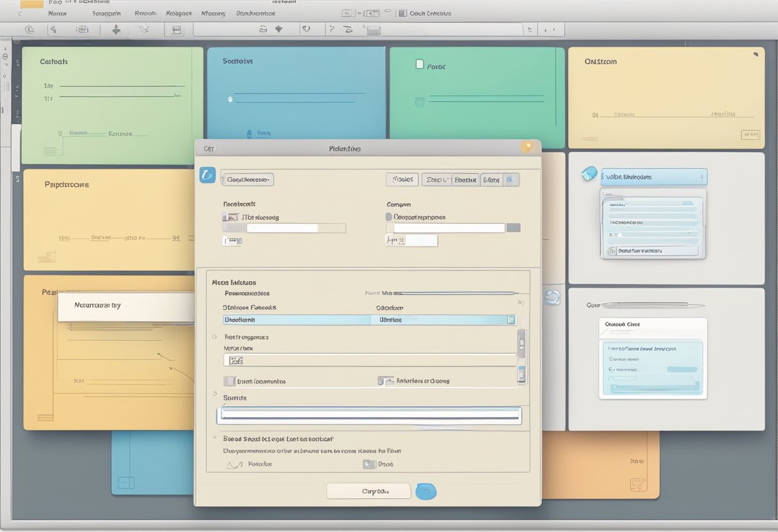Viewport: 778px width, 532px height.
Task: Click the blue swirl icon in the dialog
Action: tap(207, 175)
